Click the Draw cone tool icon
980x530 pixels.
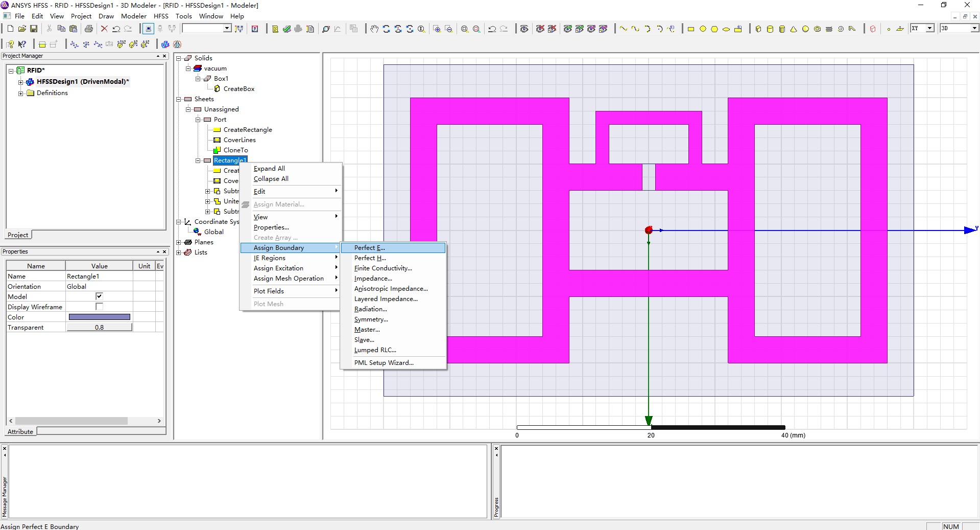[x=794, y=29]
